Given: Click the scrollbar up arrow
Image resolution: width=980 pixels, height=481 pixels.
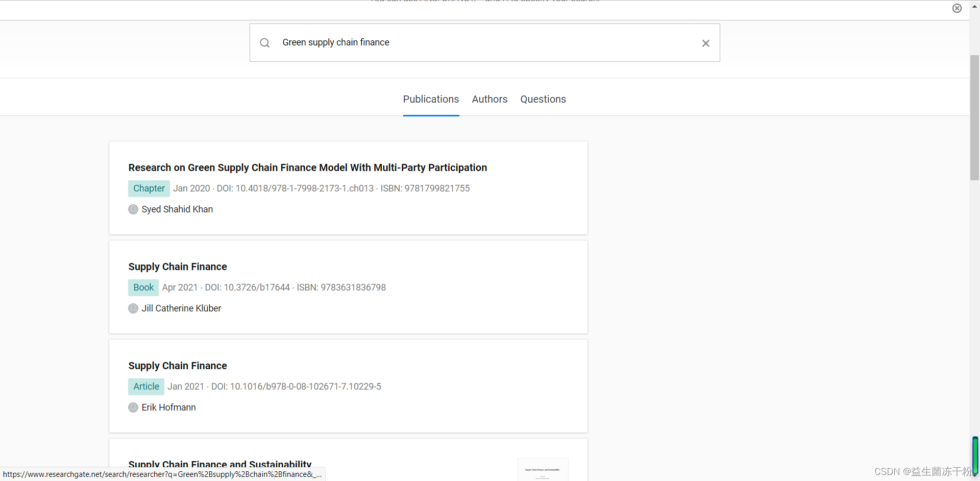Looking at the screenshot, I should click(974, 6).
